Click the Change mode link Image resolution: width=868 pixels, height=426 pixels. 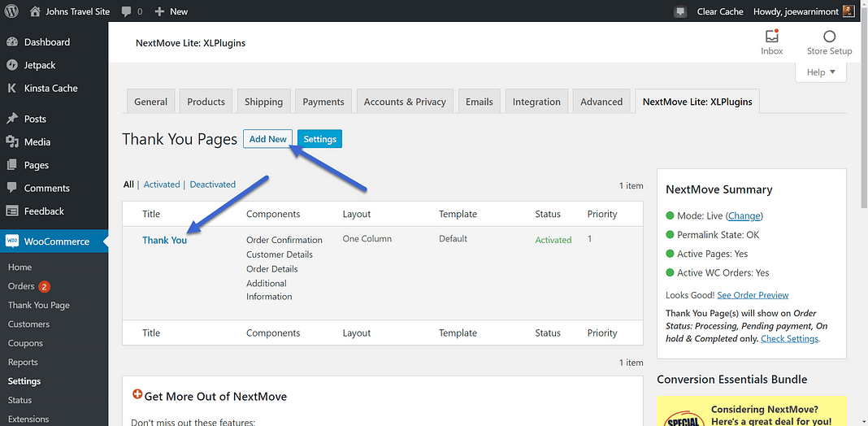click(x=744, y=215)
